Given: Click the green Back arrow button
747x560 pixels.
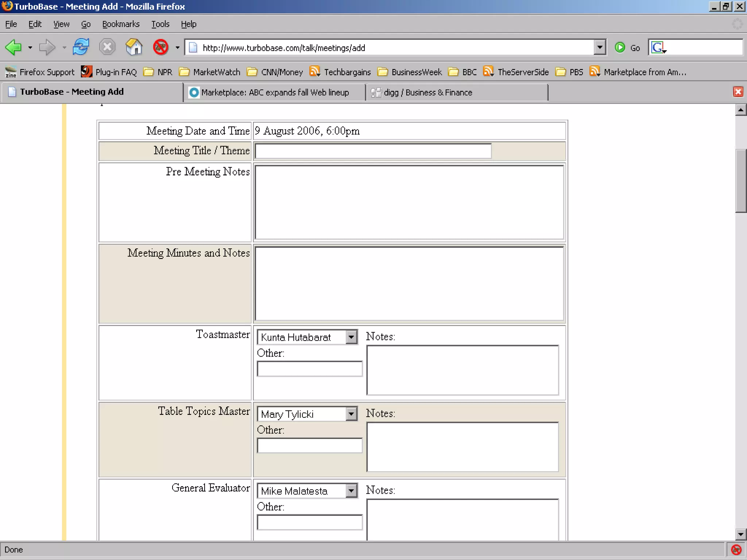Looking at the screenshot, I should coord(13,47).
